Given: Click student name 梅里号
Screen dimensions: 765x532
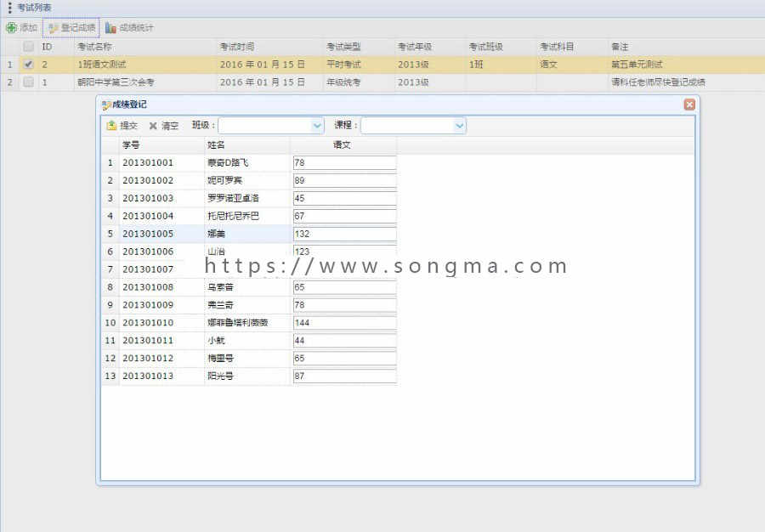Looking at the screenshot, I should (x=220, y=359).
